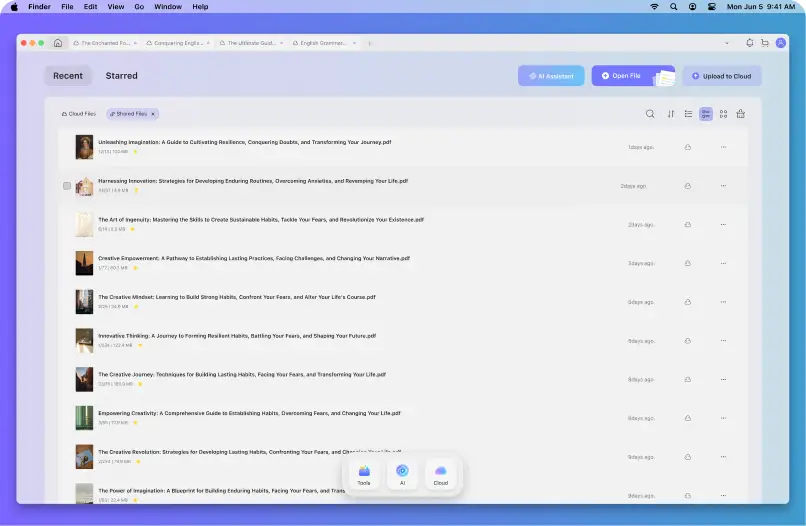Toggle star on The Art of Ingenuity file
Image resolution: width=806 pixels, height=526 pixels.
point(133,229)
